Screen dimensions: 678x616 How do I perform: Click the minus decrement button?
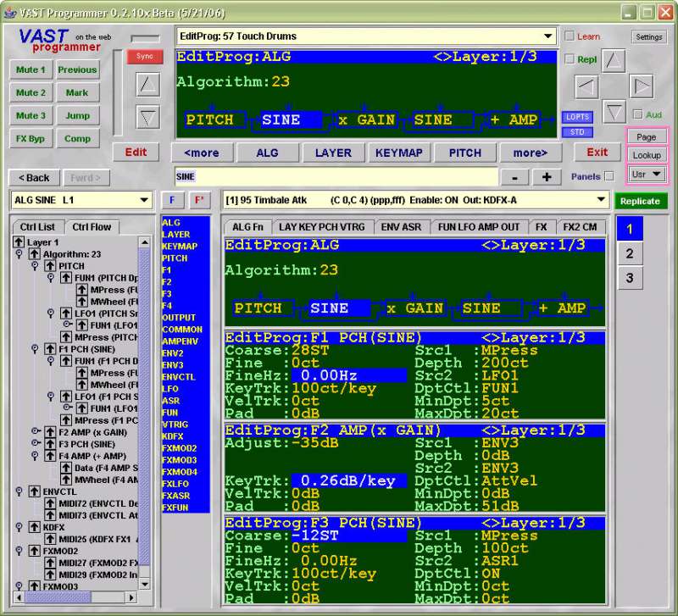coord(514,176)
